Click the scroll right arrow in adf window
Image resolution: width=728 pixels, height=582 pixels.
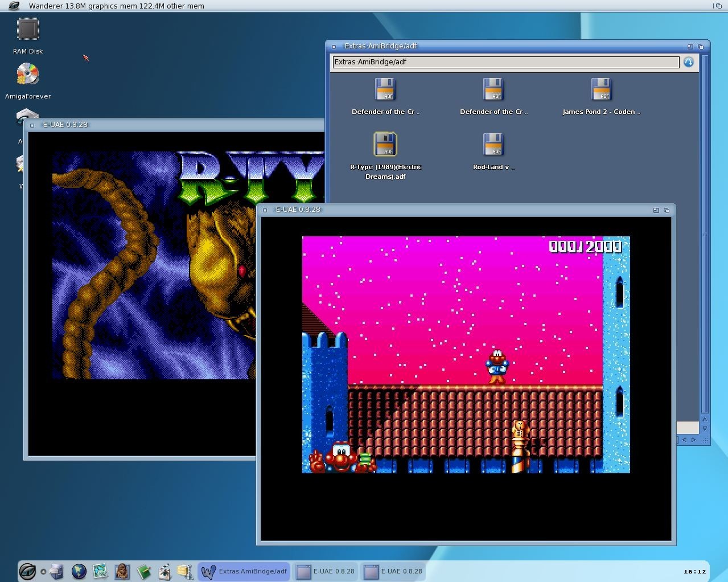[693, 440]
